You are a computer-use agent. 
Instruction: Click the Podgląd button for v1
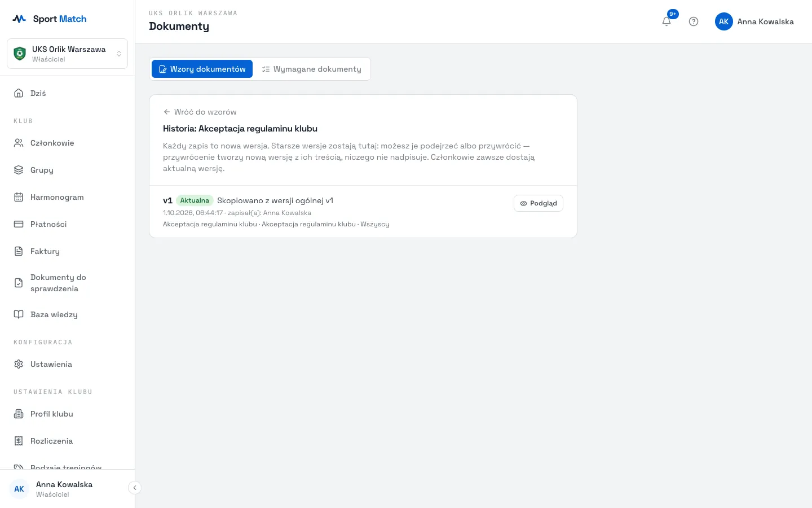click(539, 203)
